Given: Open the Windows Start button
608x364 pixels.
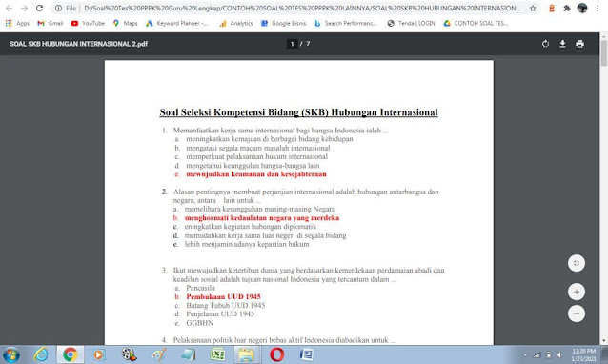Looking at the screenshot, I should 11,354.
